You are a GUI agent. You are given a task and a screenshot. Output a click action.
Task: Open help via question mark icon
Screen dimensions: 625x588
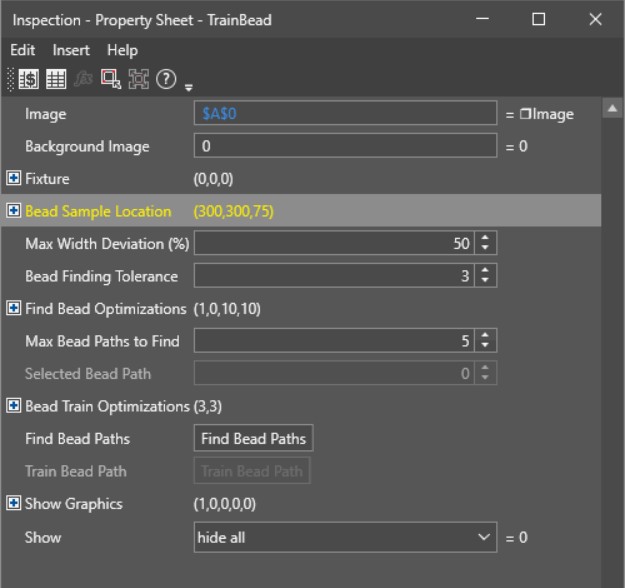[x=166, y=80]
